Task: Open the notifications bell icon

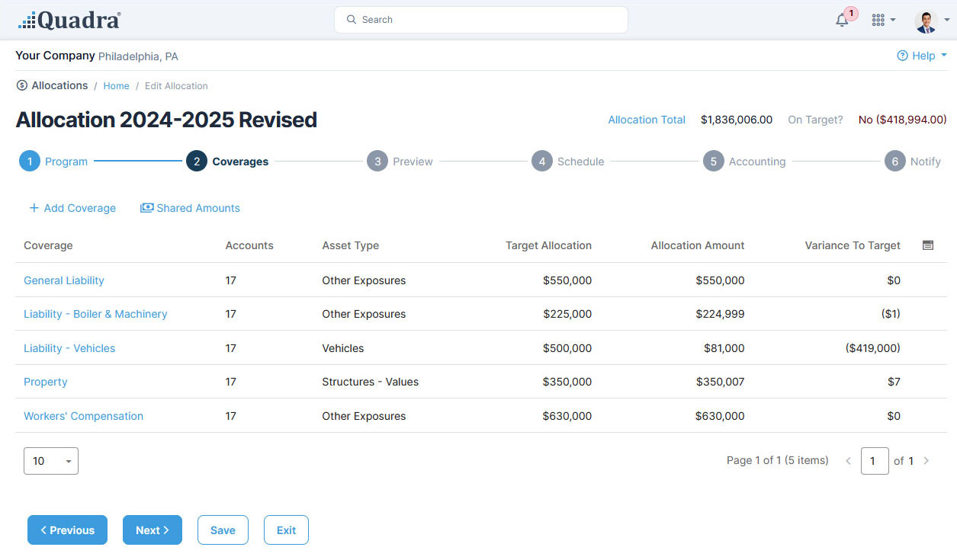Action: pos(842,21)
